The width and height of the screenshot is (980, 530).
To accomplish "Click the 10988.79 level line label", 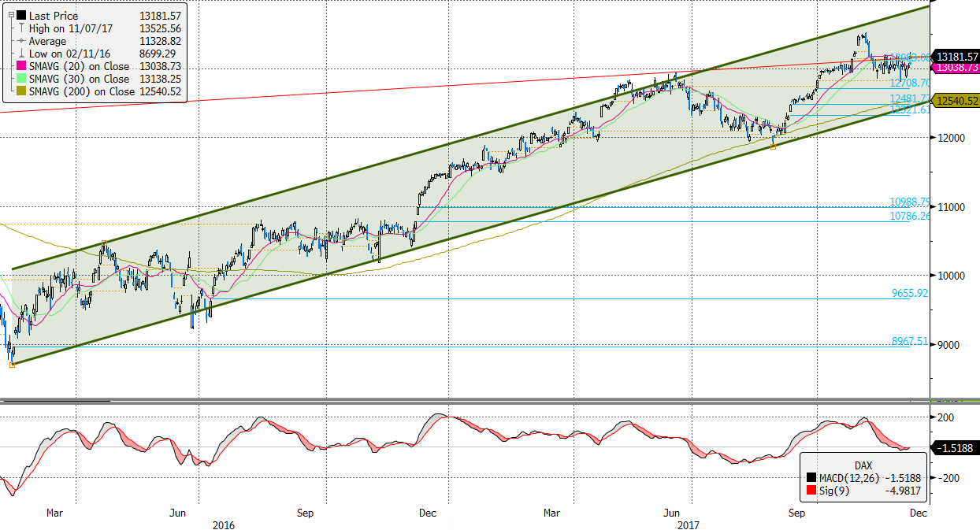I will point(910,202).
